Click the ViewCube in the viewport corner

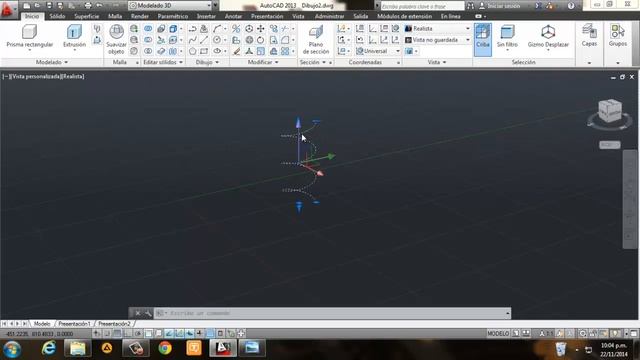point(609,110)
